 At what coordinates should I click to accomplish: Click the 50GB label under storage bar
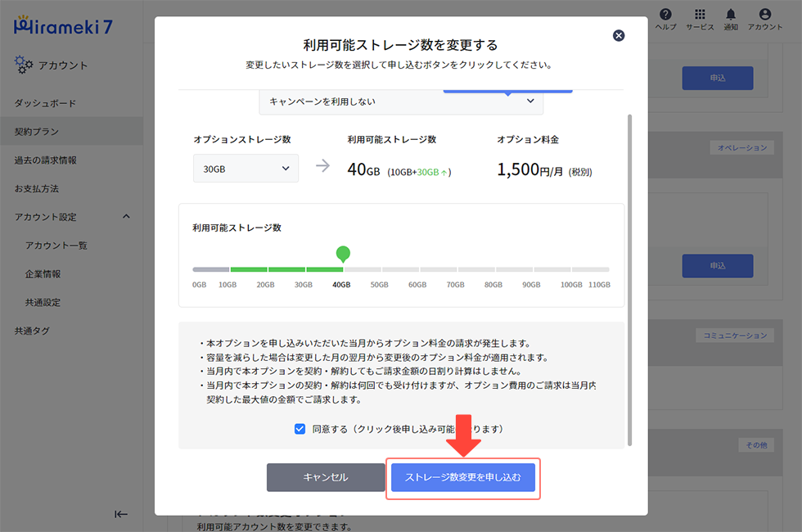379,285
